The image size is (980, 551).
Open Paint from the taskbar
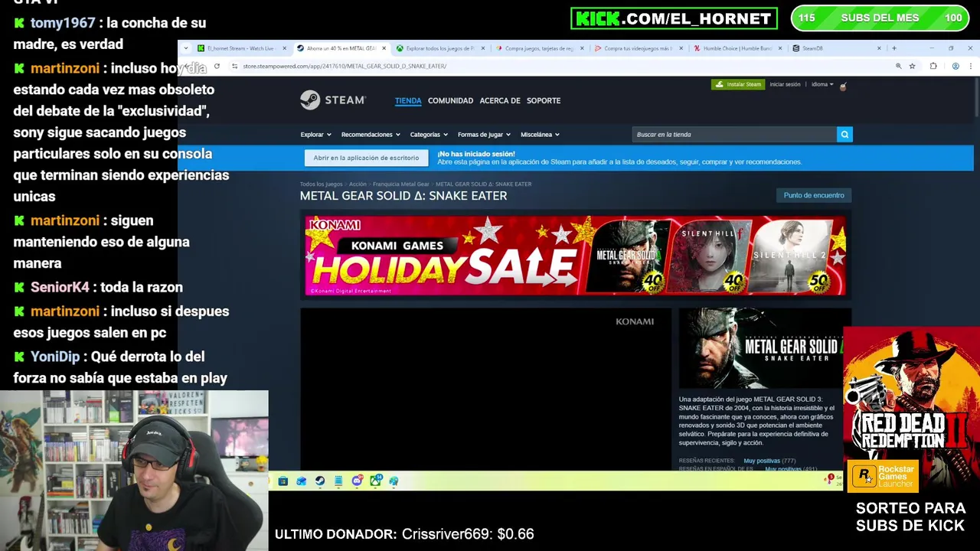[394, 481]
